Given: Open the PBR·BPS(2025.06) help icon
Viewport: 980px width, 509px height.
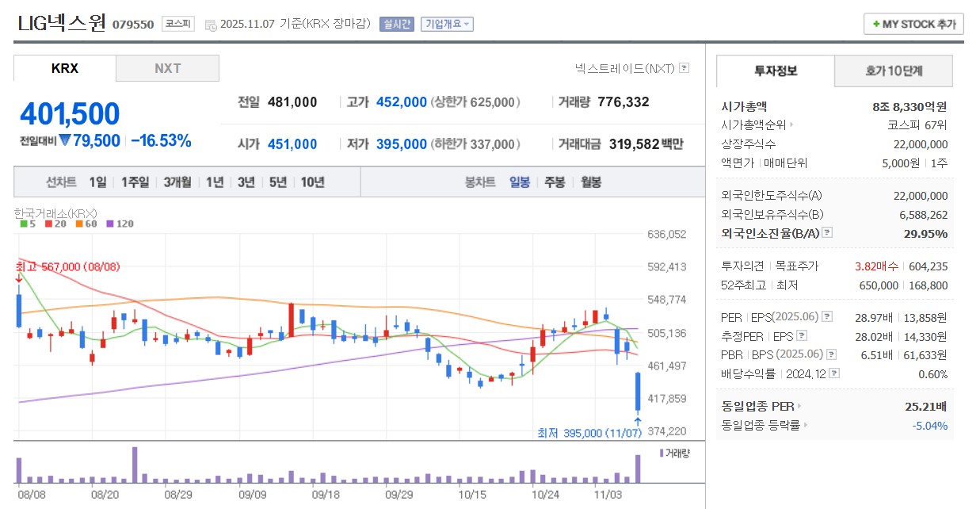Looking at the screenshot, I should pyautogui.click(x=831, y=354).
